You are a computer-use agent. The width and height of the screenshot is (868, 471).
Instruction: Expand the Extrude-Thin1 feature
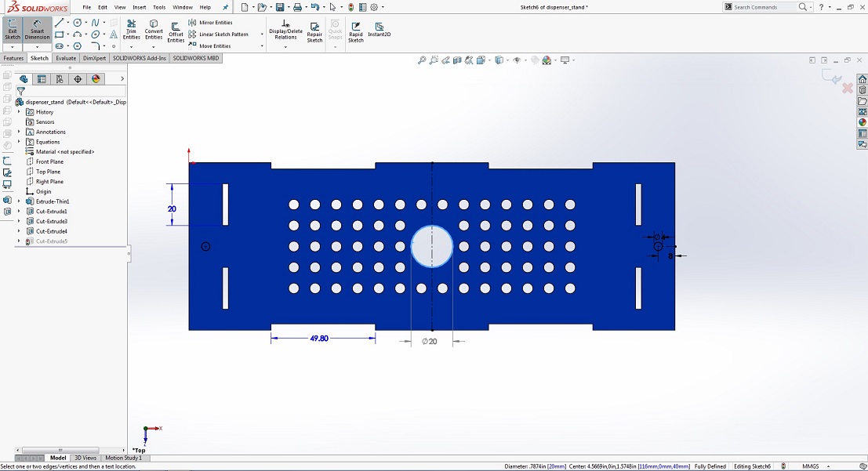[x=19, y=201]
